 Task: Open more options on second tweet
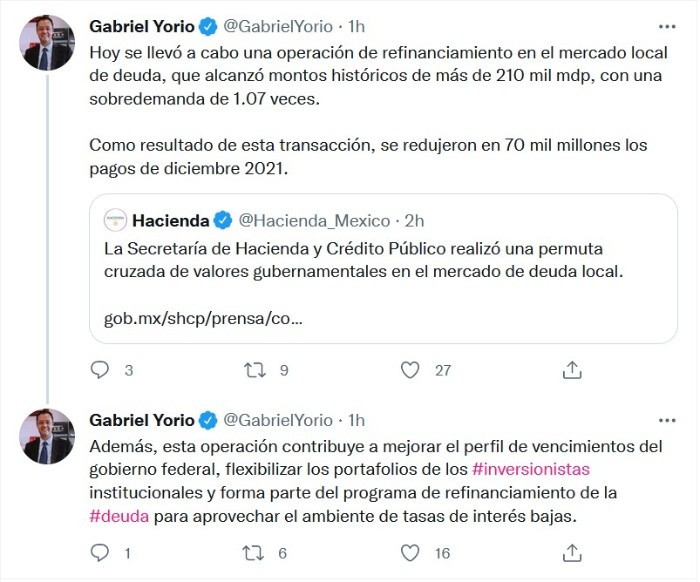[667, 420]
